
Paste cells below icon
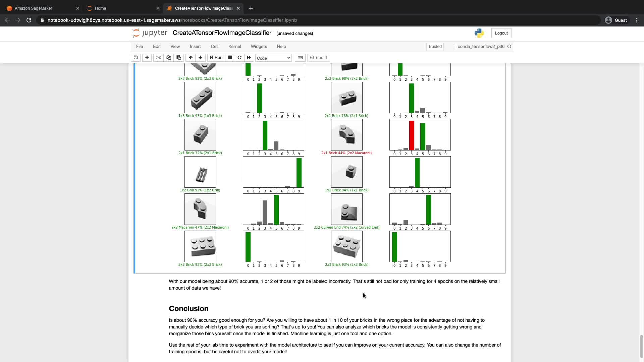[x=179, y=58]
